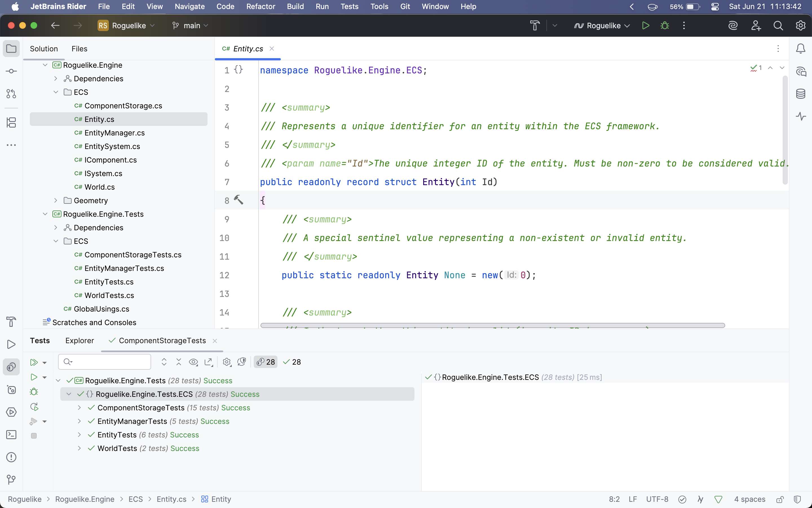Image resolution: width=812 pixels, height=508 pixels.
Task: Open the Notifications bell
Action: click(801, 49)
